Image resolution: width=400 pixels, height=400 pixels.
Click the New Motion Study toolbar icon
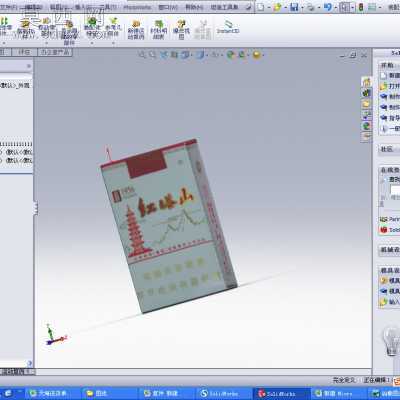[x=136, y=29]
